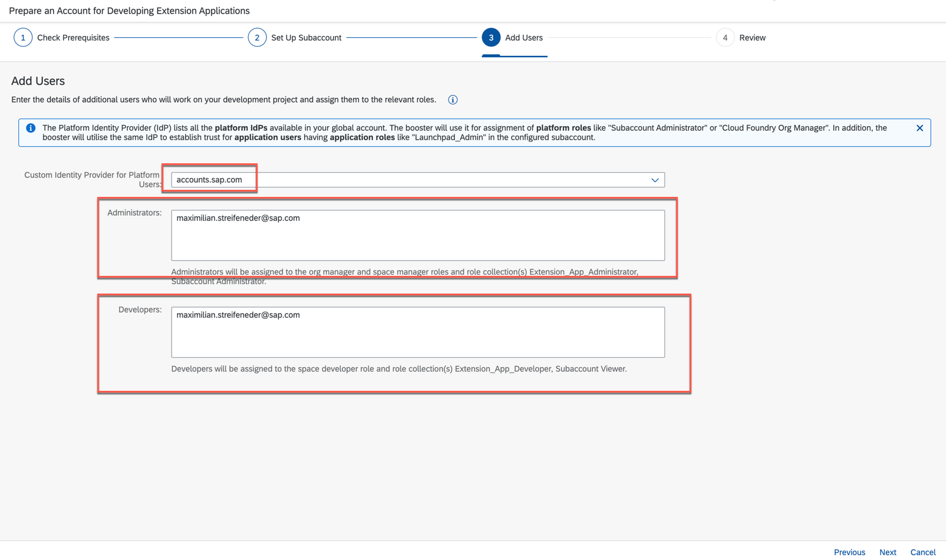The width and height of the screenshot is (946, 560).
Task: Click the Next button
Action: tap(888, 552)
